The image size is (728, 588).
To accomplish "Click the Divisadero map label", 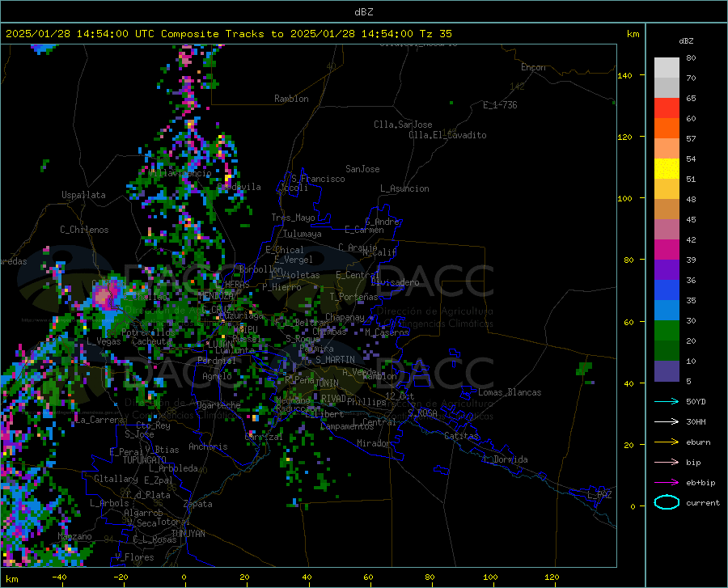I will (395, 282).
